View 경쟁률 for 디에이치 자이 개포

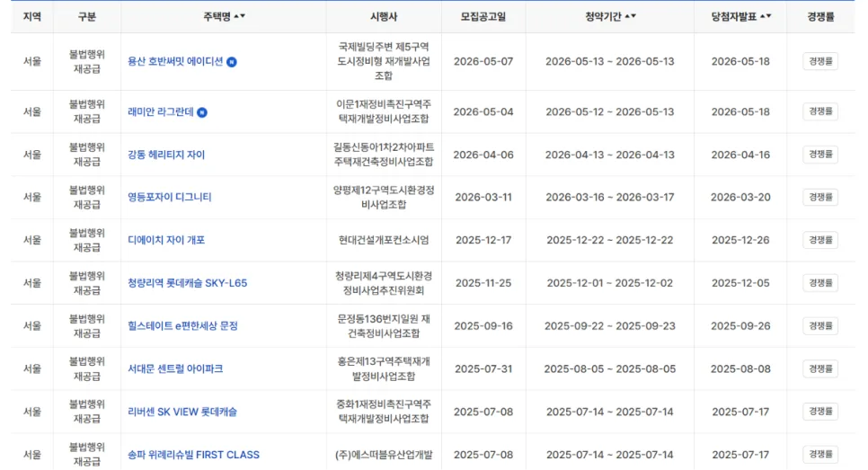pos(820,240)
